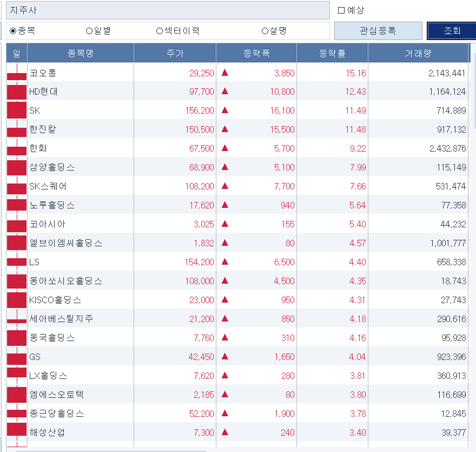Sort by 주가 column header
This screenshot has width=476, height=452.
point(175,53)
